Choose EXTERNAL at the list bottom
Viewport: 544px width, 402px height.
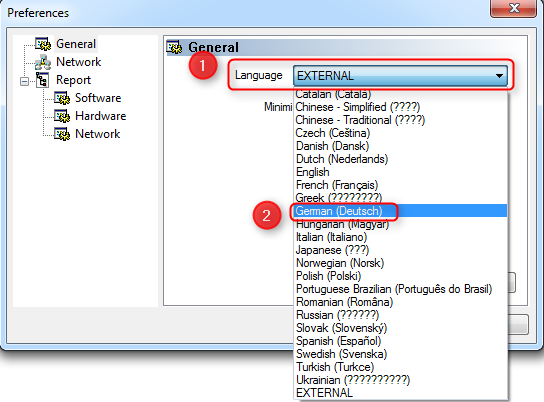[x=400, y=393]
